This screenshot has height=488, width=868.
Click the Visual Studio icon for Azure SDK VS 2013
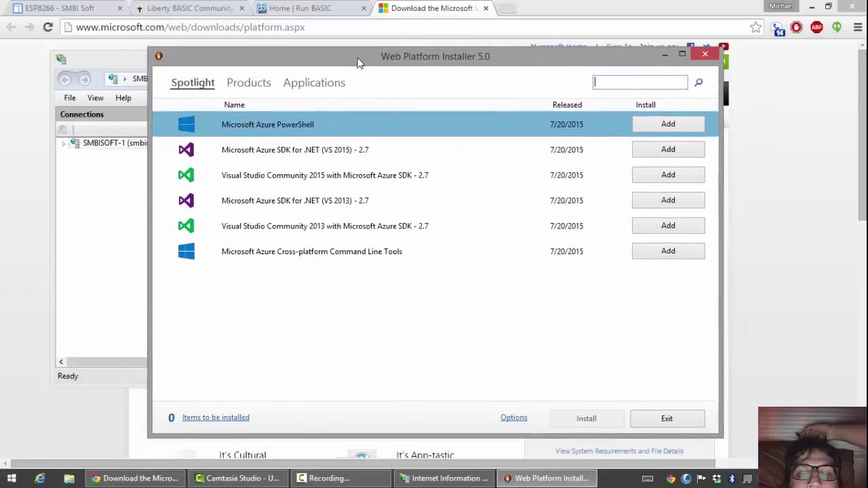pos(186,201)
